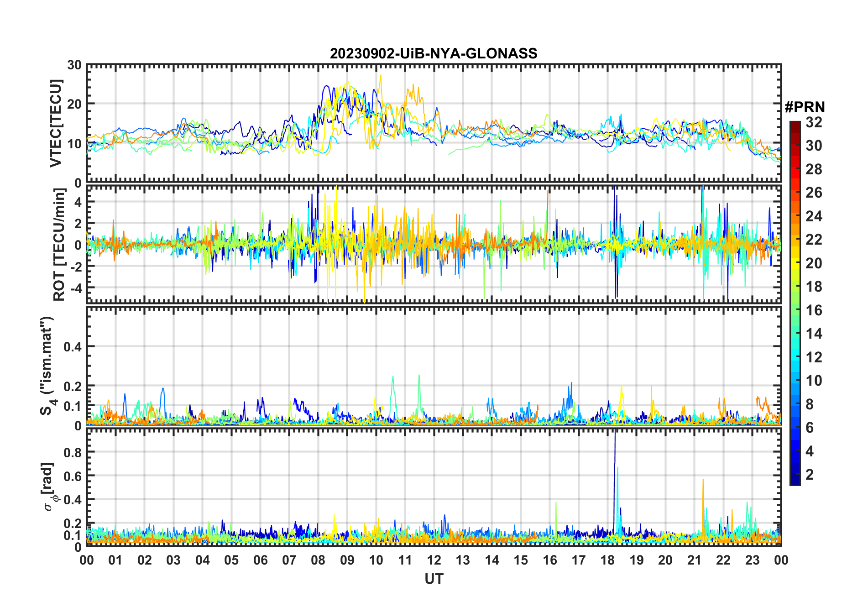Click the "0.6" tick on the sigma-phi axis
The image size is (868, 607).
(x=73, y=476)
